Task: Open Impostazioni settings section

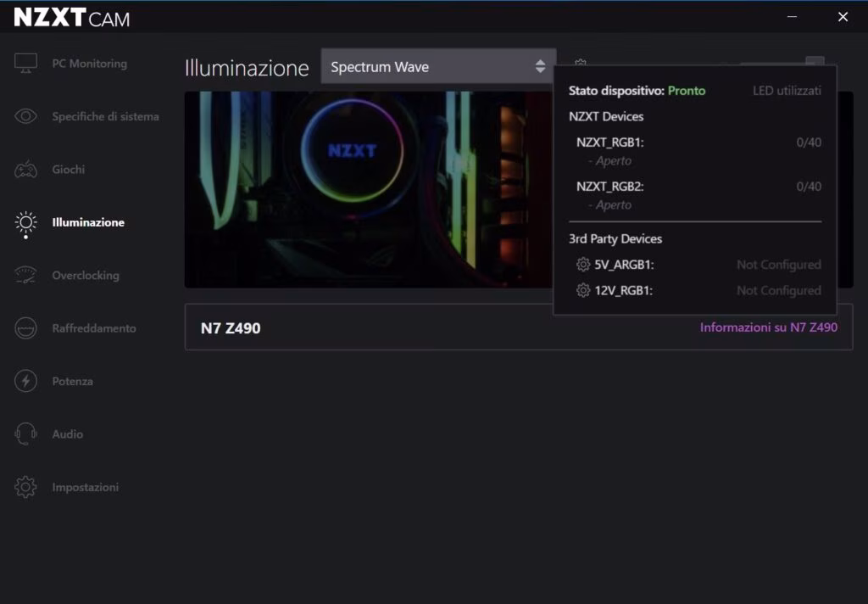Action: click(x=66, y=487)
